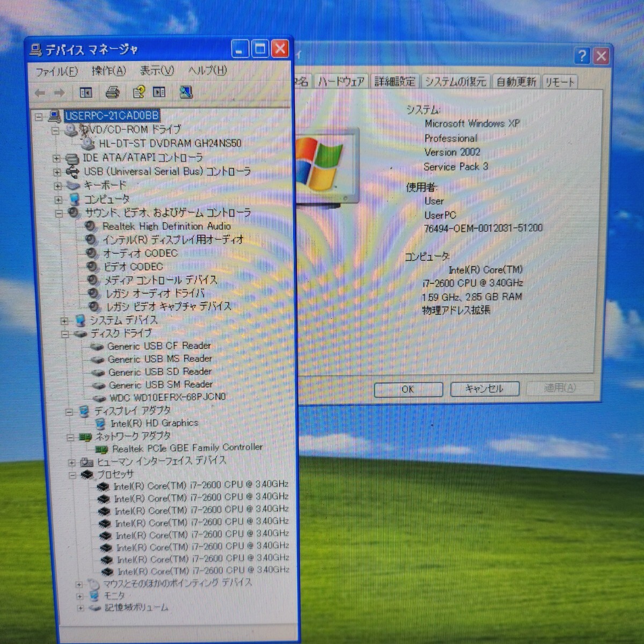Select the レガシ ビデオ キャプチャ デバイス entry

click(168, 306)
